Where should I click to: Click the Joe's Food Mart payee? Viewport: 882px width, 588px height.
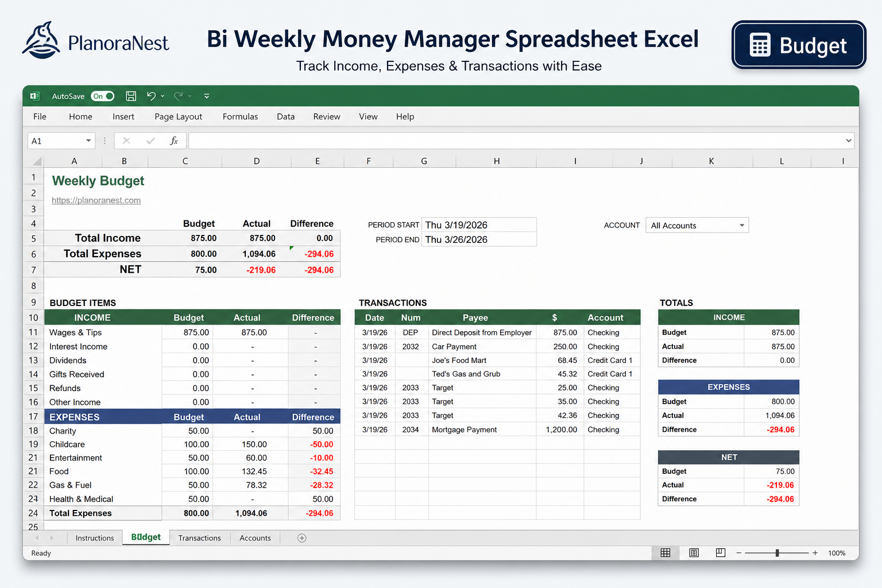coord(459,360)
